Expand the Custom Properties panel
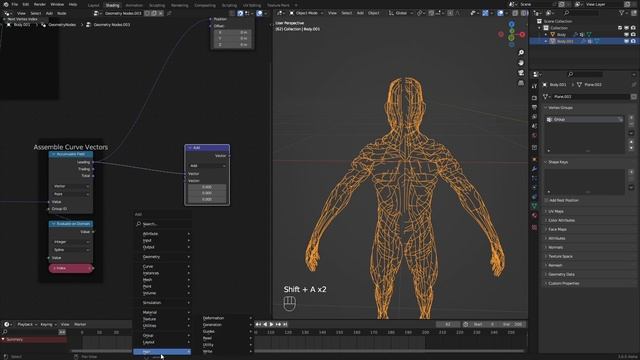This screenshot has height=360, width=640. 563,283
